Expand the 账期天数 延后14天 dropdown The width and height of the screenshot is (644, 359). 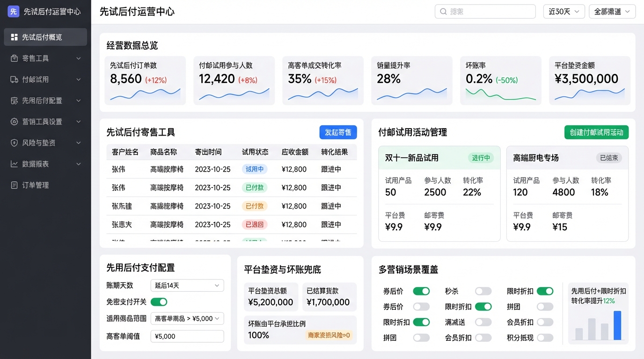[187, 285]
